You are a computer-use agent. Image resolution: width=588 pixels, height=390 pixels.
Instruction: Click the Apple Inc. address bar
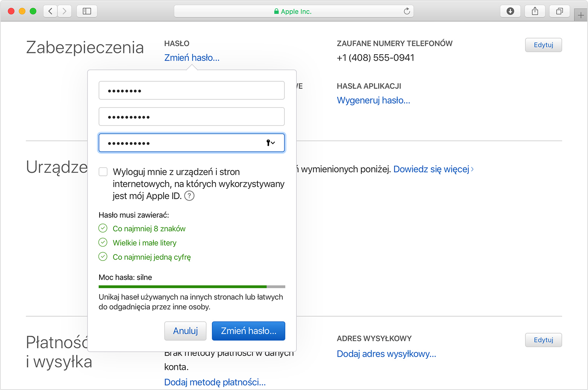click(x=294, y=11)
